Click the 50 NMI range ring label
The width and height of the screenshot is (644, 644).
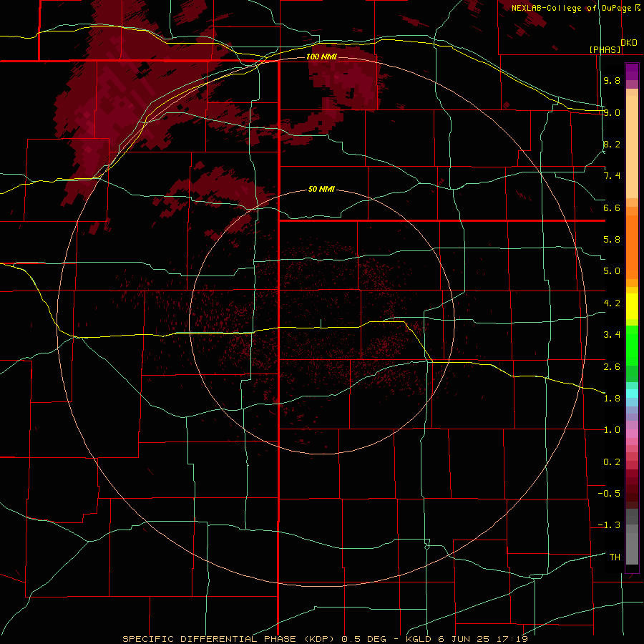321,190
